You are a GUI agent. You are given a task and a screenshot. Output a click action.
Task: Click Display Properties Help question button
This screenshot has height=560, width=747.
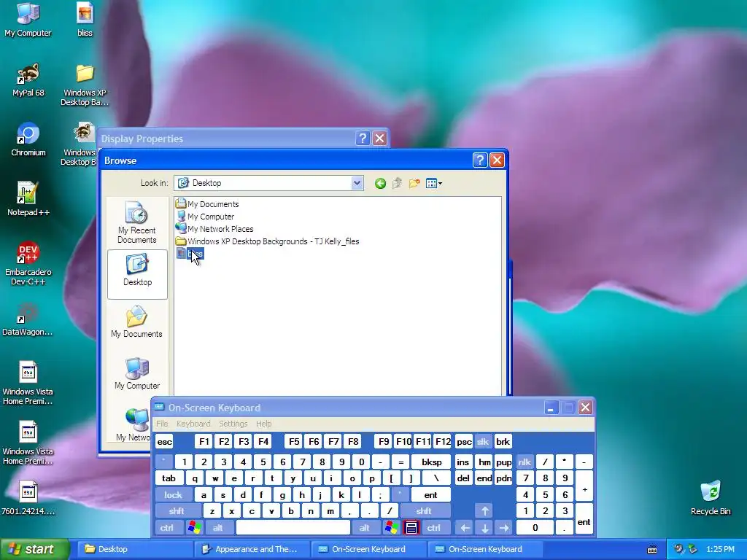pos(363,138)
